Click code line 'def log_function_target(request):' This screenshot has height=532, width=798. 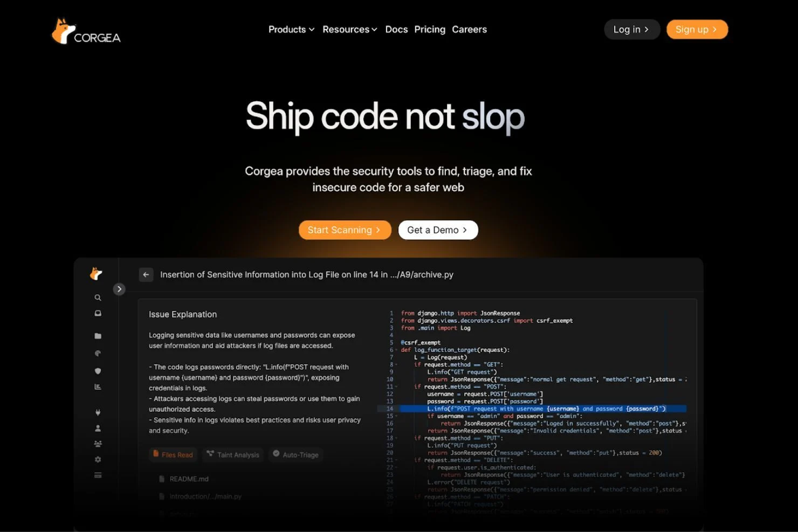click(455, 350)
